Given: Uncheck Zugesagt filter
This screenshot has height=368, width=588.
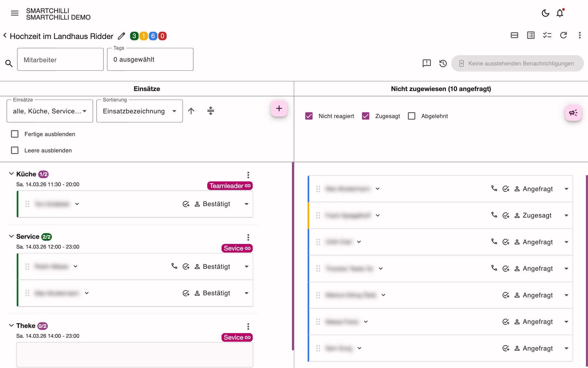Looking at the screenshot, I should [366, 116].
